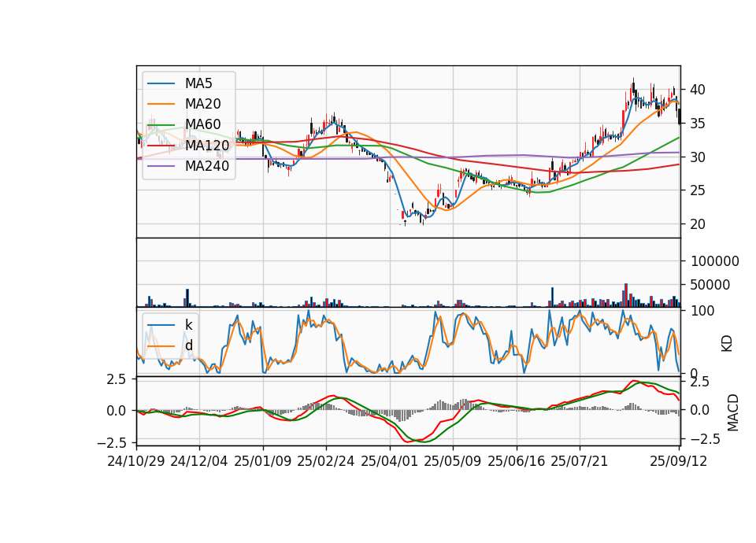Click the KD axis label
The height and width of the screenshot is (543, 756).
[727, 344]
